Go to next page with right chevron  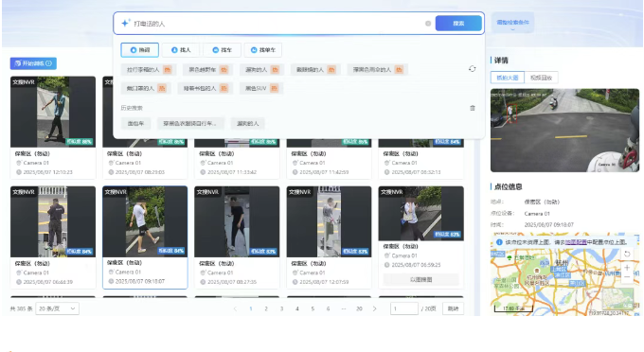pyautogui.click(x=375, y=308)
